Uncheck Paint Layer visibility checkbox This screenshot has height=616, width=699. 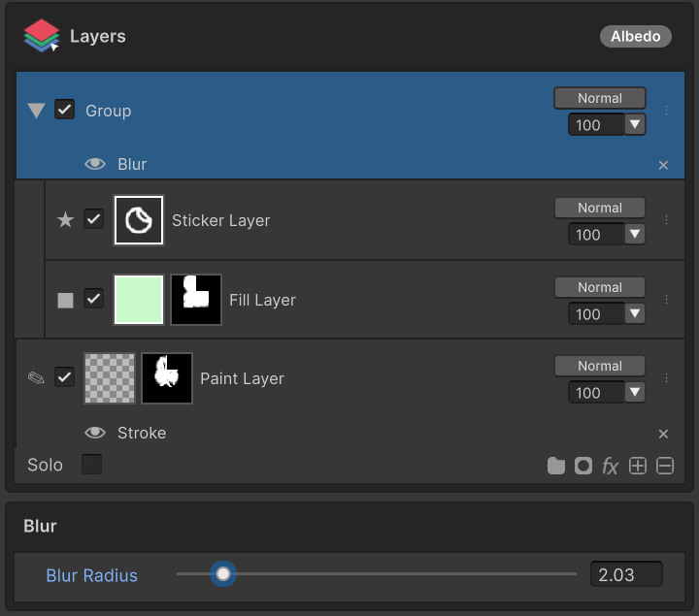pyautogui.click(x=65, y=377)
